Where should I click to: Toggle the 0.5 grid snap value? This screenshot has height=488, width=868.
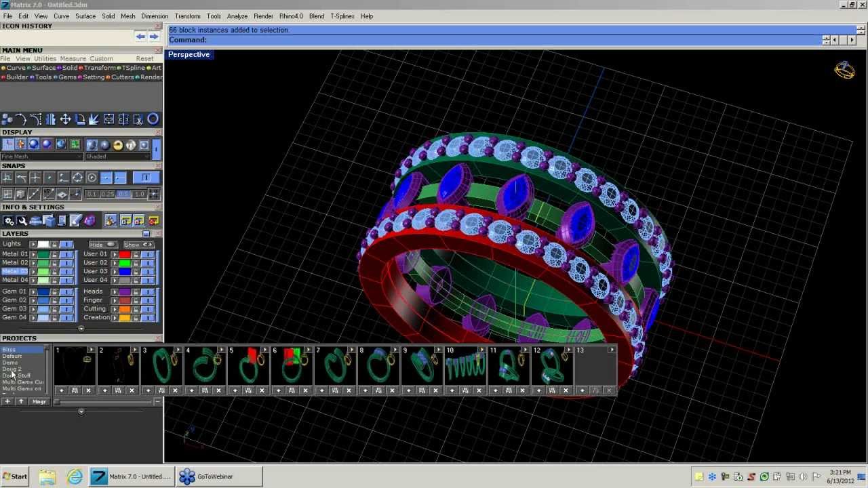point(123,194)
